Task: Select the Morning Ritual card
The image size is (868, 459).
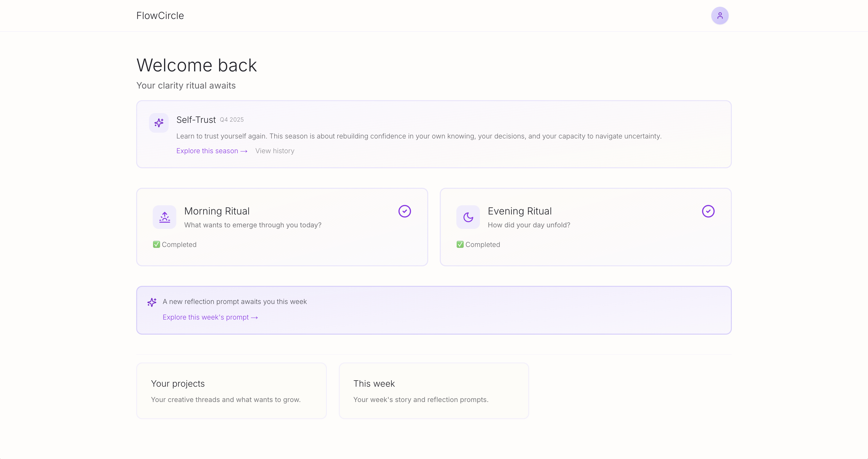Action: [282, 227]
